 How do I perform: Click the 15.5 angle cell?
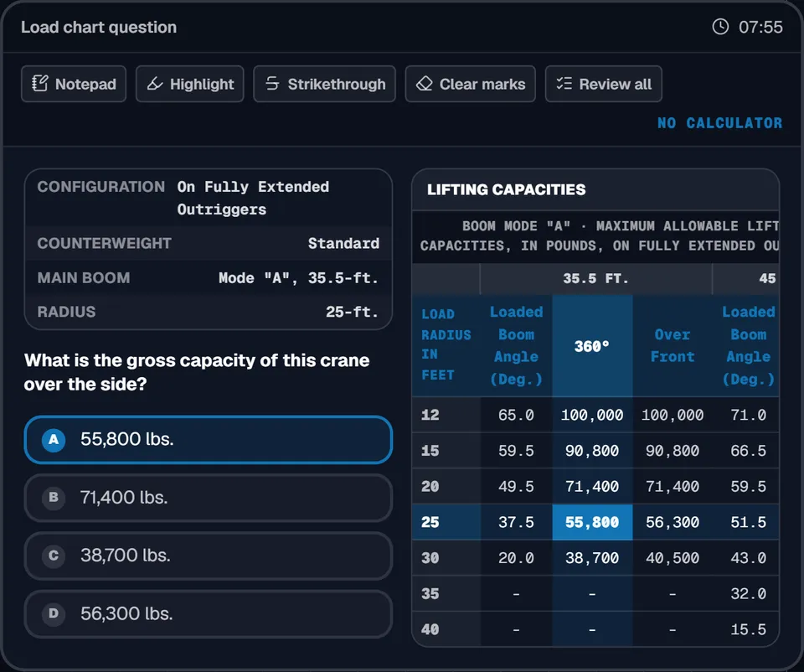(x=748, y=629)
